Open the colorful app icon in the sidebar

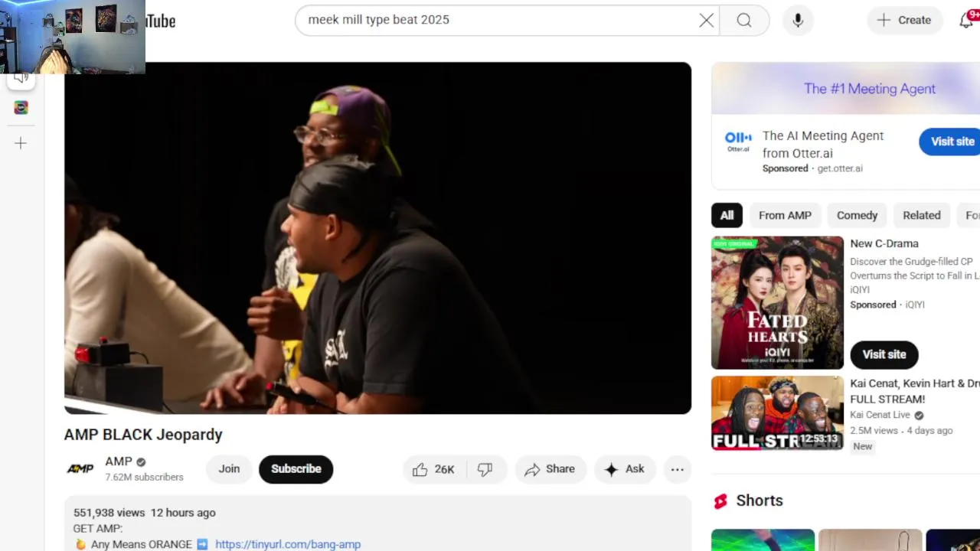click(21, 108)
